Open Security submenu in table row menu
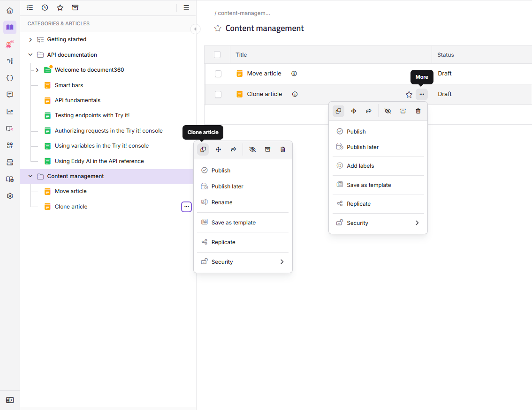The width and height of the screenshot is (532, 410). [x=378, y=223]
